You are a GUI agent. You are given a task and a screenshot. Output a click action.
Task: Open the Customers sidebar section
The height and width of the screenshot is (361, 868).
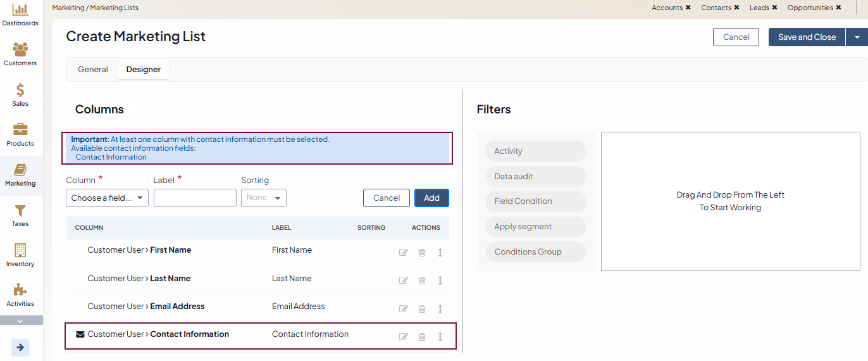coord(20,50)
